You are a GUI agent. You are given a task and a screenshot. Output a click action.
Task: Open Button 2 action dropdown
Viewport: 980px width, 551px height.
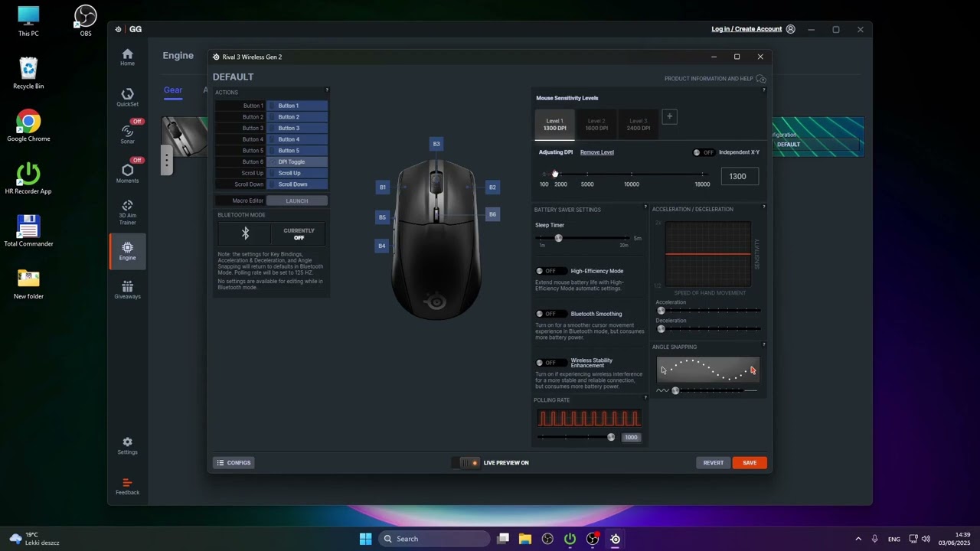[297, 117]
